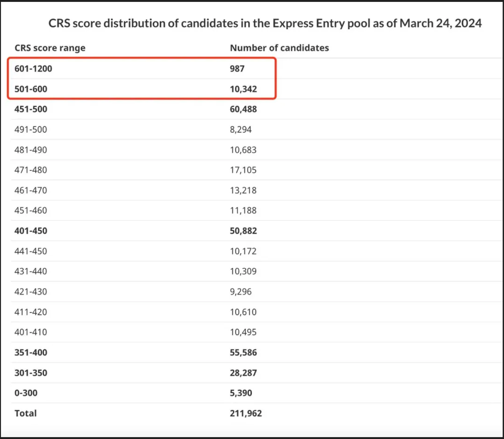
Task: Select the bold 451-500 range row
Action: point(31,109)
